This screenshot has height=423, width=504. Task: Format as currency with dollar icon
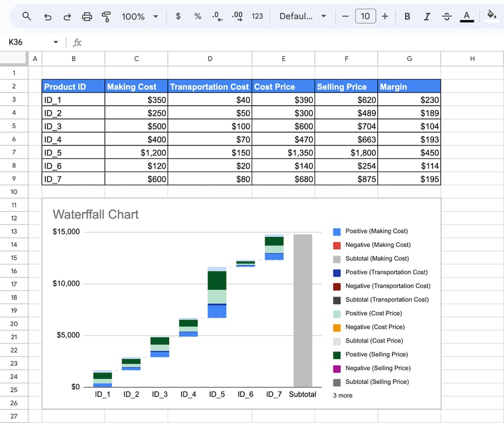pyautogui.click(x=178, y=16)
